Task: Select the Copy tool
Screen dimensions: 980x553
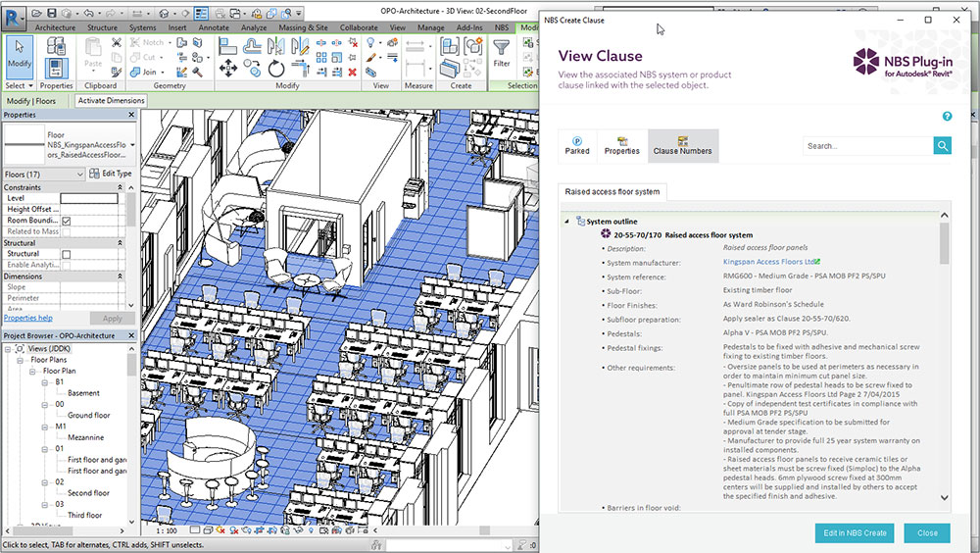Action: [x=252, y=68]
